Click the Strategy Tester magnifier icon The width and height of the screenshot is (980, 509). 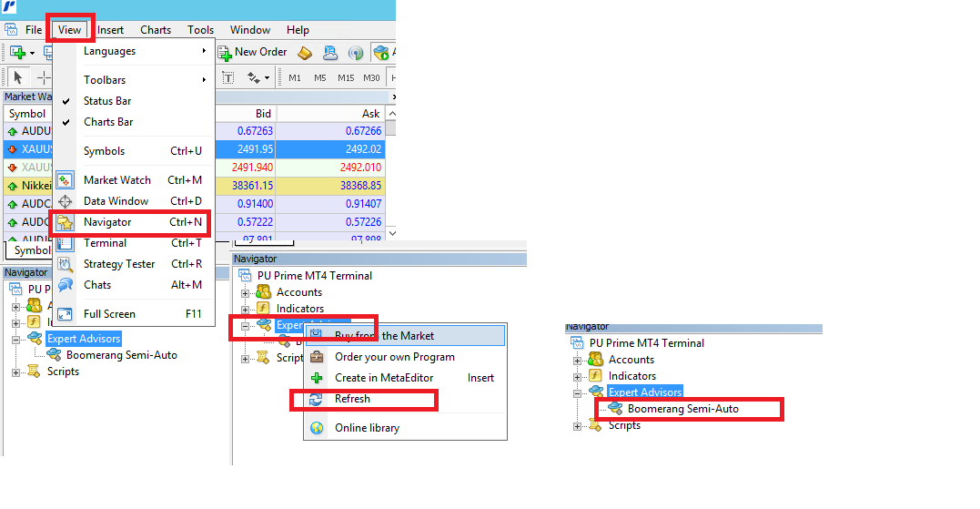pyautogui.click(x=65, y=264)
